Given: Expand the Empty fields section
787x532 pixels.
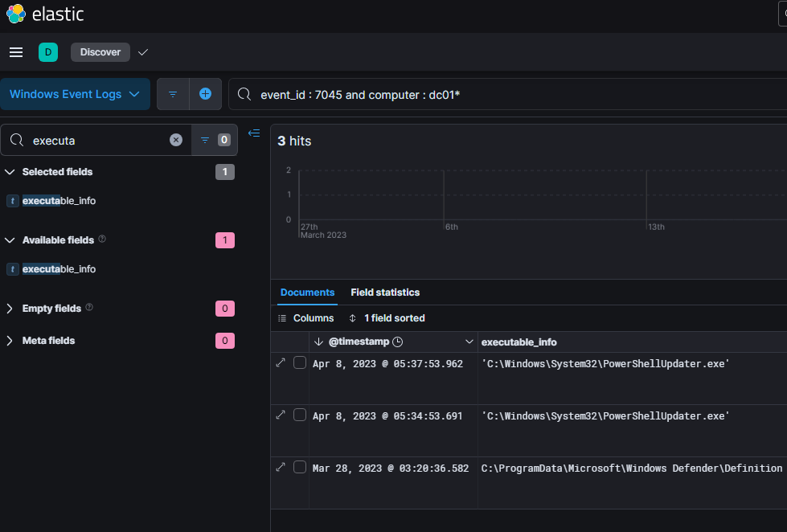Looking at the screenshot, I should [10, 309].
